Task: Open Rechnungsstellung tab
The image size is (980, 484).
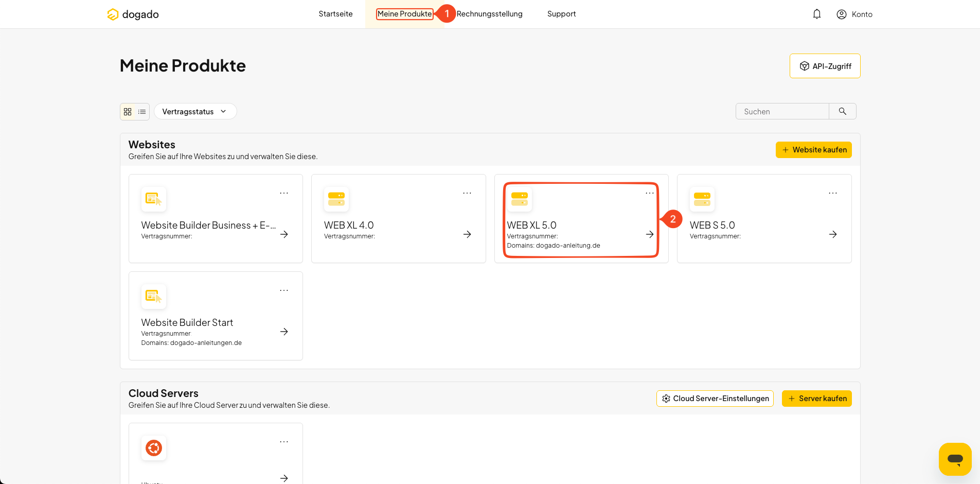Action: pyautogui.click(x=489, y=14)
